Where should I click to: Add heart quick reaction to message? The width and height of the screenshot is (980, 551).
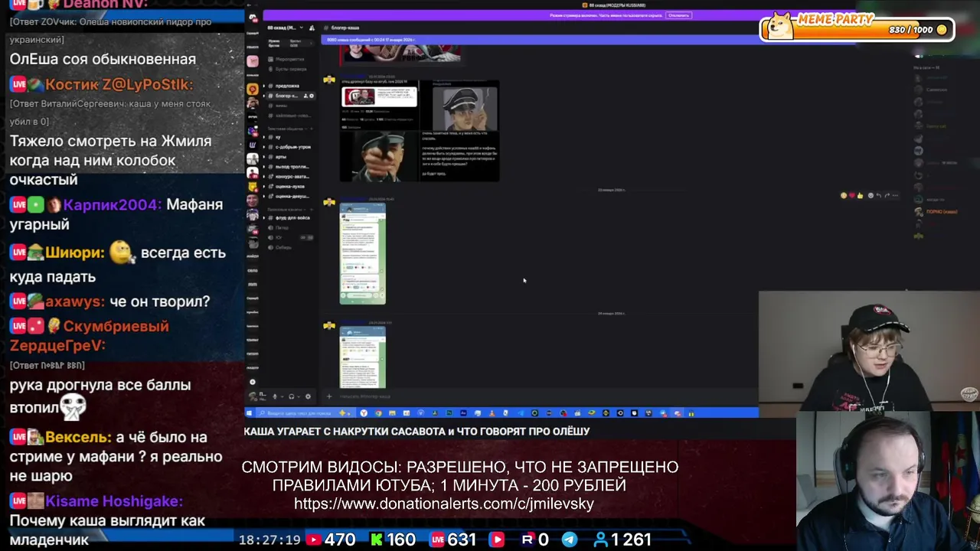(x=852, y=196)
